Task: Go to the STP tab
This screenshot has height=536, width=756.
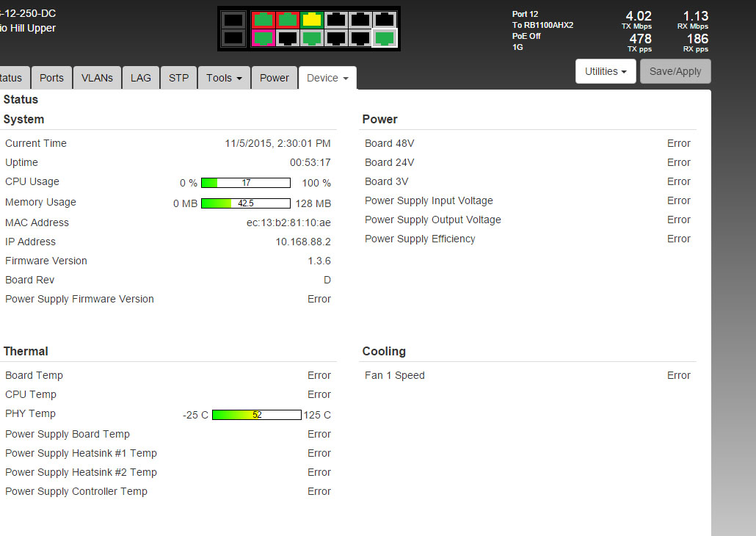Action: coord(178,78)
